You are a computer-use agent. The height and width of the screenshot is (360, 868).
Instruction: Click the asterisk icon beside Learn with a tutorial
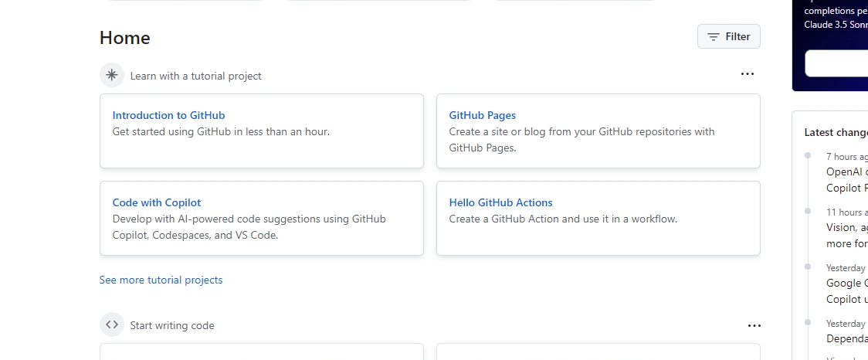pos(112,75)
